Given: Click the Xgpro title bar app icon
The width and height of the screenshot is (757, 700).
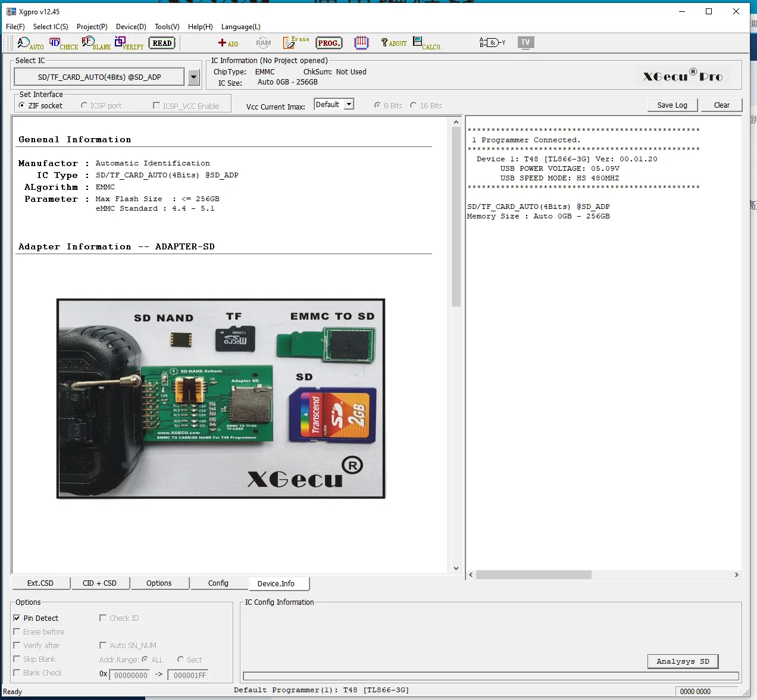Looking at the screenshot, I should coord(11,11).
